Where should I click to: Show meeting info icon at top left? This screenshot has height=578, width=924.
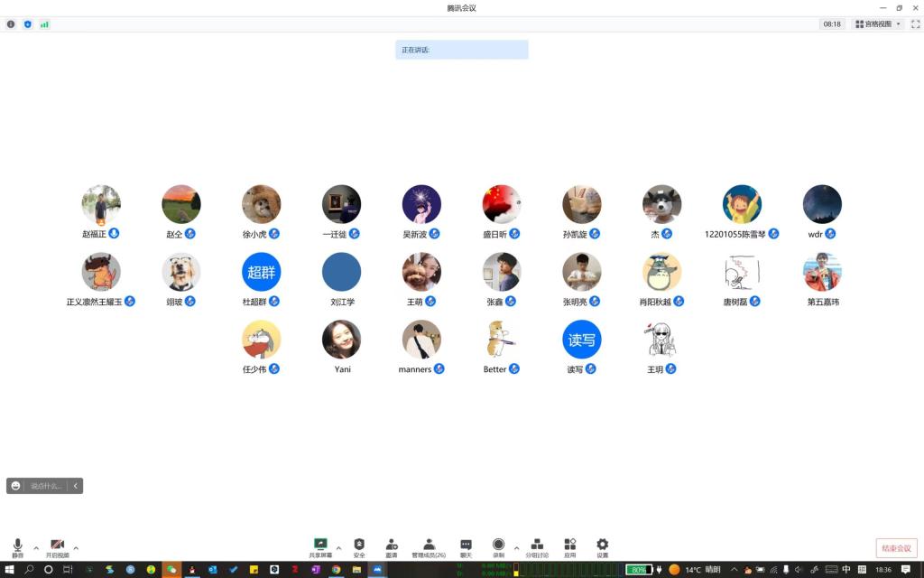11,24
